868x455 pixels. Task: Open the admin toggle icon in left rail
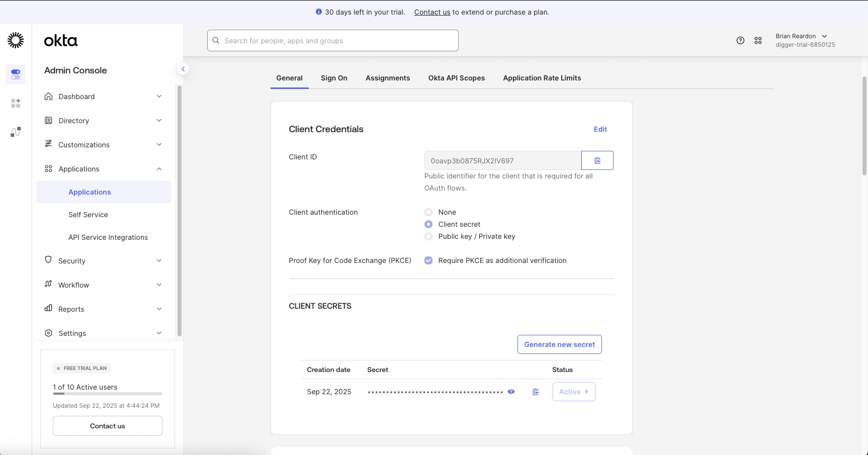click(16, 74)
